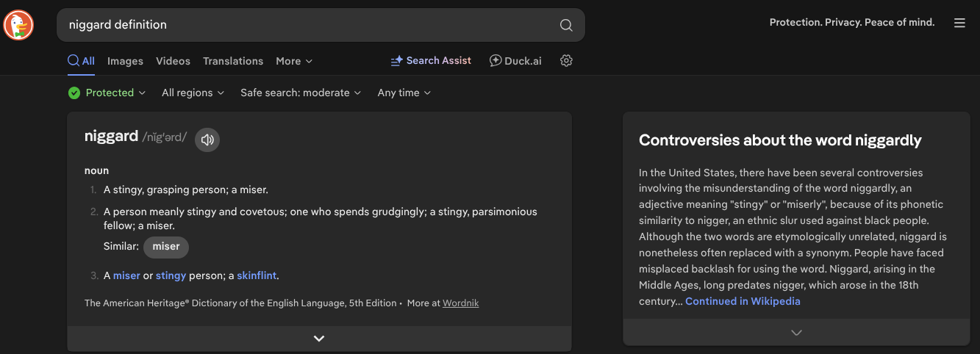Click the magnifying glass search icon

coord(565,25)
